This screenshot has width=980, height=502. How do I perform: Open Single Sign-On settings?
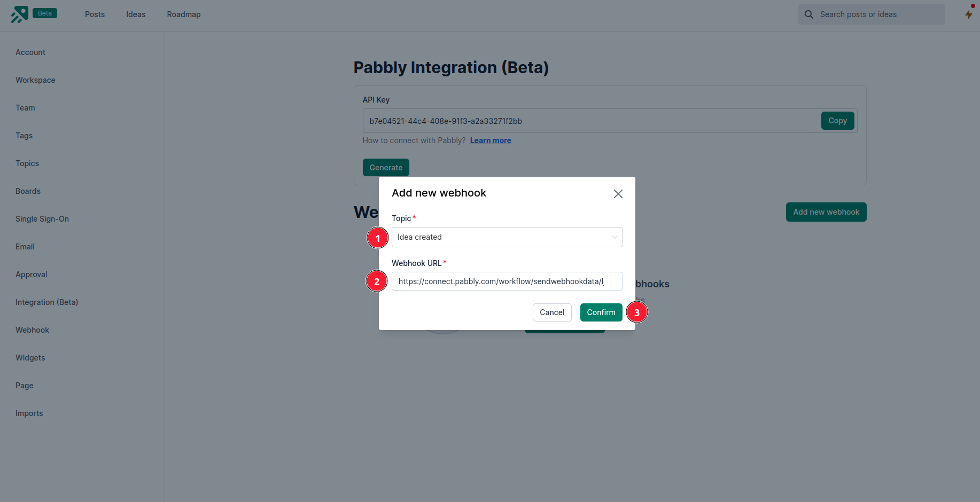[42, 219]
